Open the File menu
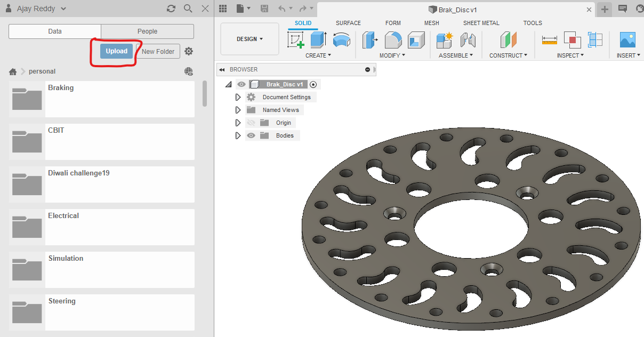This screenshot has width=644, height=337. point(243,9)
